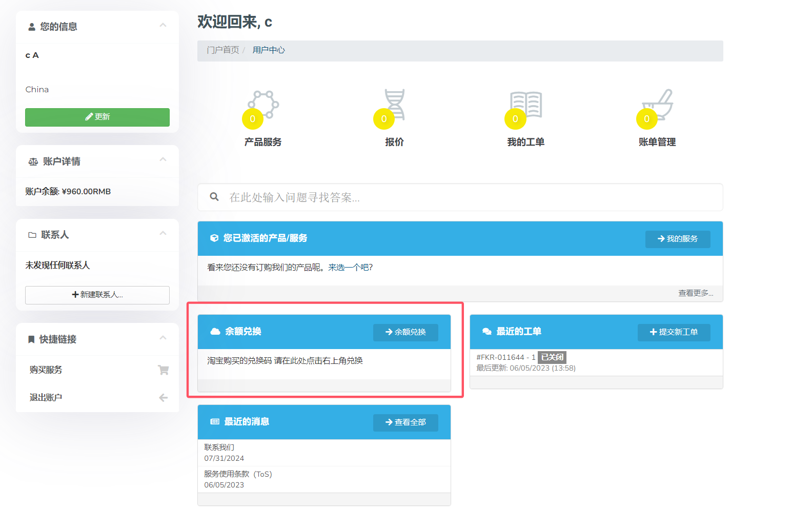Click 提交新工单 button

(674, 332)
